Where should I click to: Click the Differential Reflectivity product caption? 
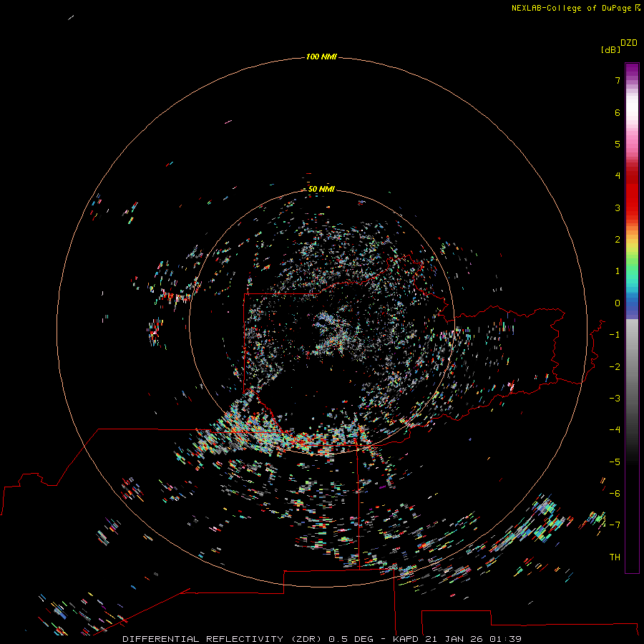point(322,639)
